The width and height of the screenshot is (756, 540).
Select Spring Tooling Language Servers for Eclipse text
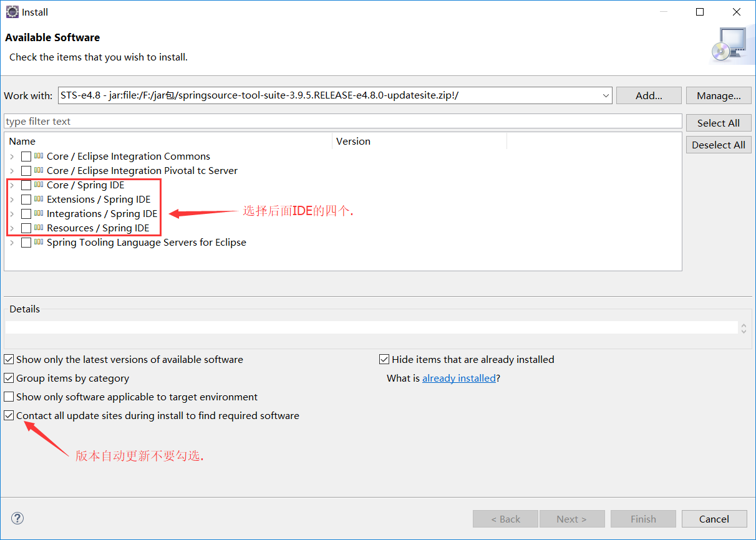click(147, 243)
